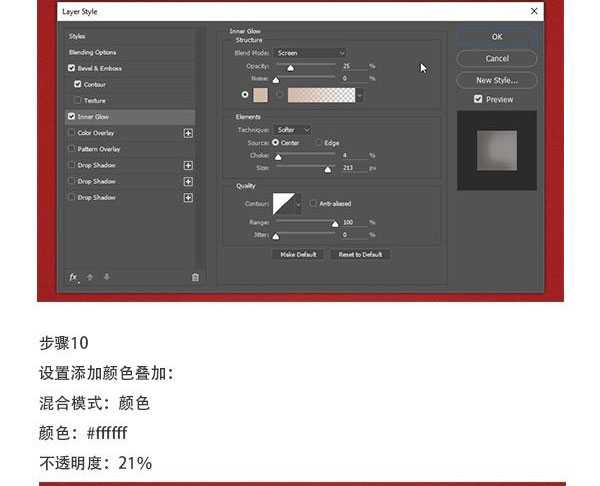This screenshot has height=486, width=600.
Task: Toggle the Preview checkbox
Action: click(478, 99)
